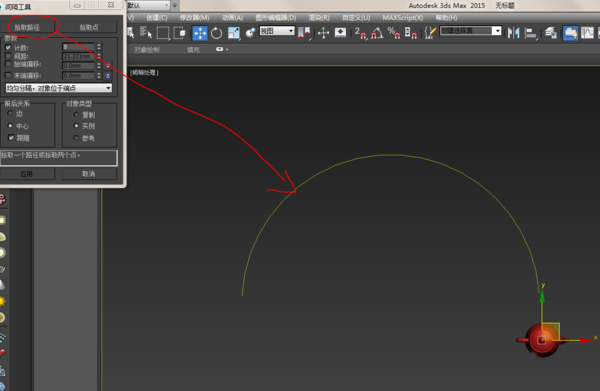Open the 视图 reference coordinate dropdown
The height and width of the screenshot is (391, 600).
[277, 31]
